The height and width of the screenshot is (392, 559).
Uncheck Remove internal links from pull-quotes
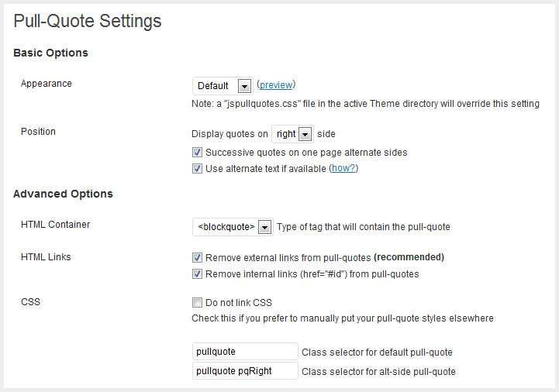coord(198,273)
